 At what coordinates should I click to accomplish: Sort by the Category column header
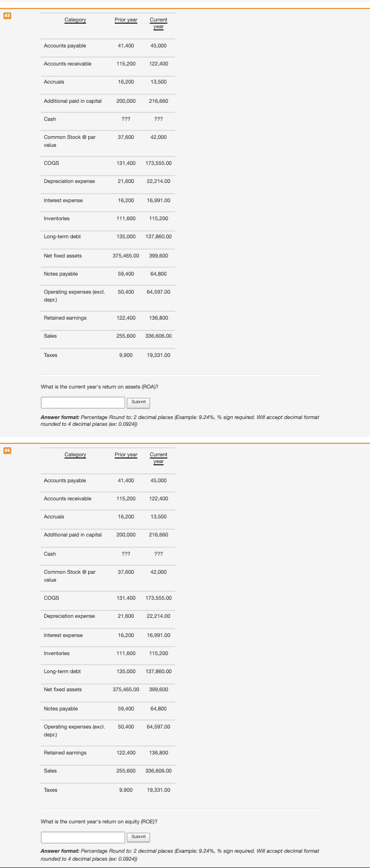[75, 21]
